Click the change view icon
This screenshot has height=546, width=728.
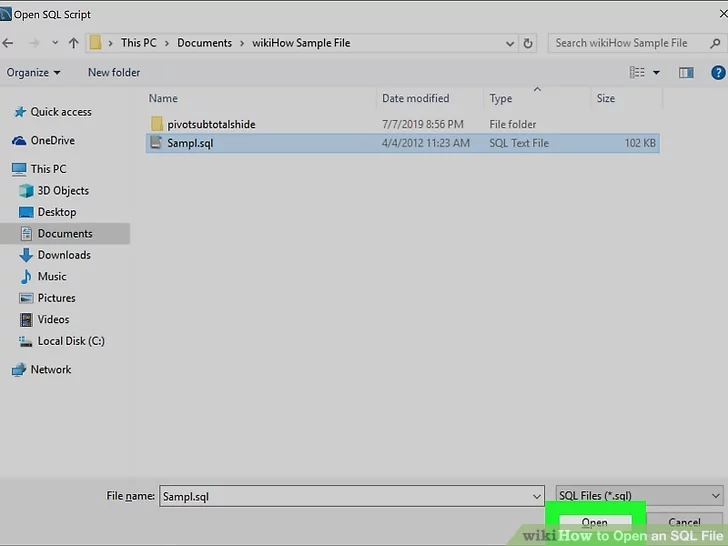point(638,72)
